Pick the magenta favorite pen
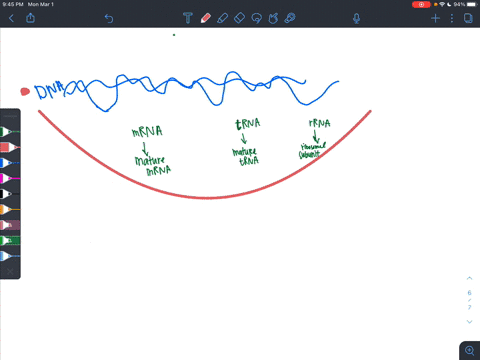Viewport: 480px width, 360px height. click(10, 178)
